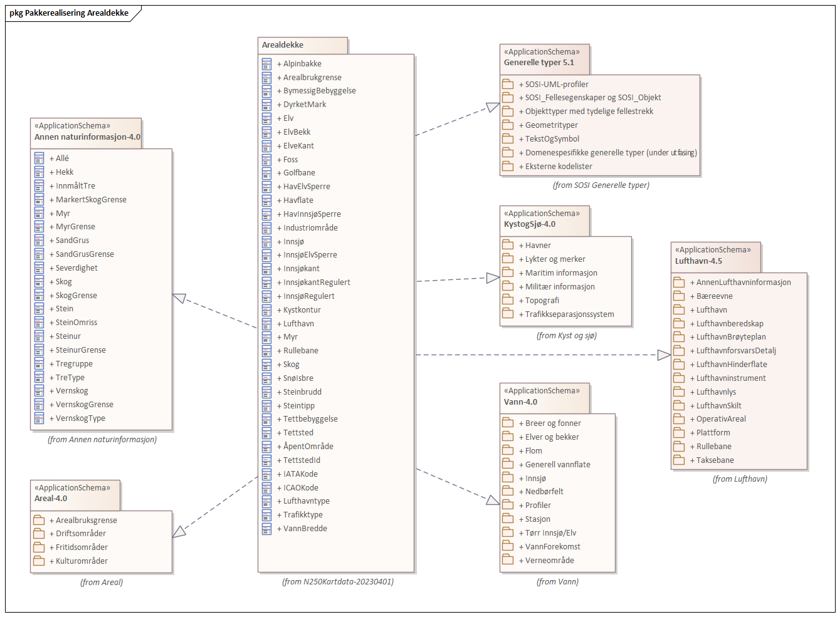
Task: Select the LufthavnBrøyteplan entry
Action: pyautogui.click(x=728, y=337)
